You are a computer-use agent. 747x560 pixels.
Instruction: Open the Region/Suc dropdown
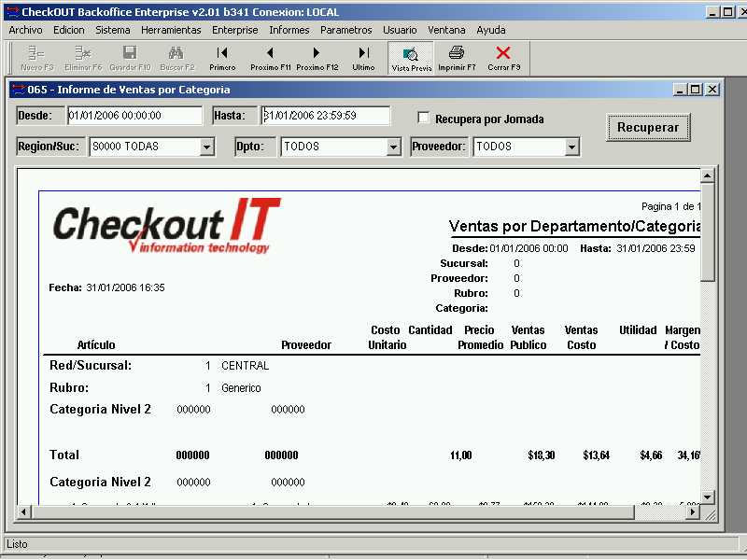pos(206,147)
